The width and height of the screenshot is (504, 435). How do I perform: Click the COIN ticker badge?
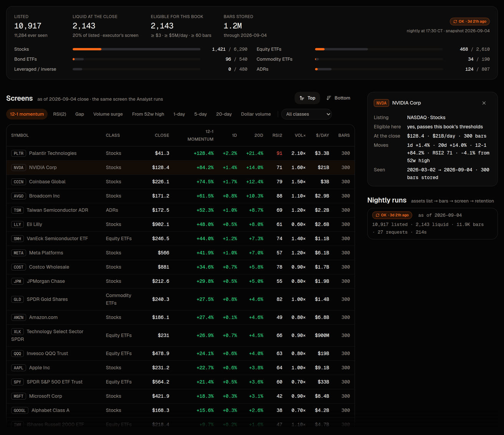click(18, 182)
